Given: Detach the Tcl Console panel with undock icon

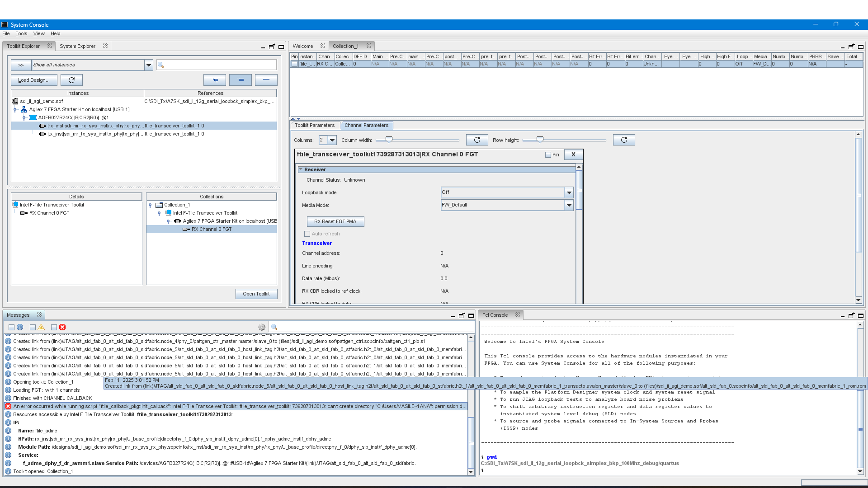Looking at the screenshot, I should [851, 315].
